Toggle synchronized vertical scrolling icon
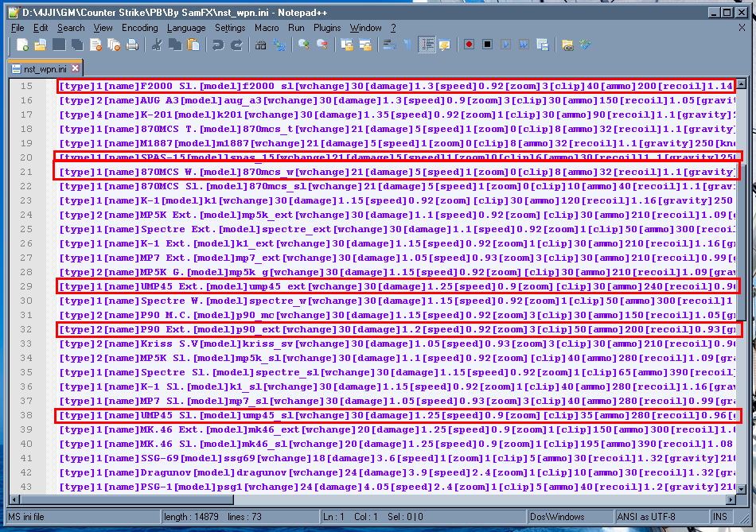The width and height of the screenshot is (756, 532). (347, 45)
